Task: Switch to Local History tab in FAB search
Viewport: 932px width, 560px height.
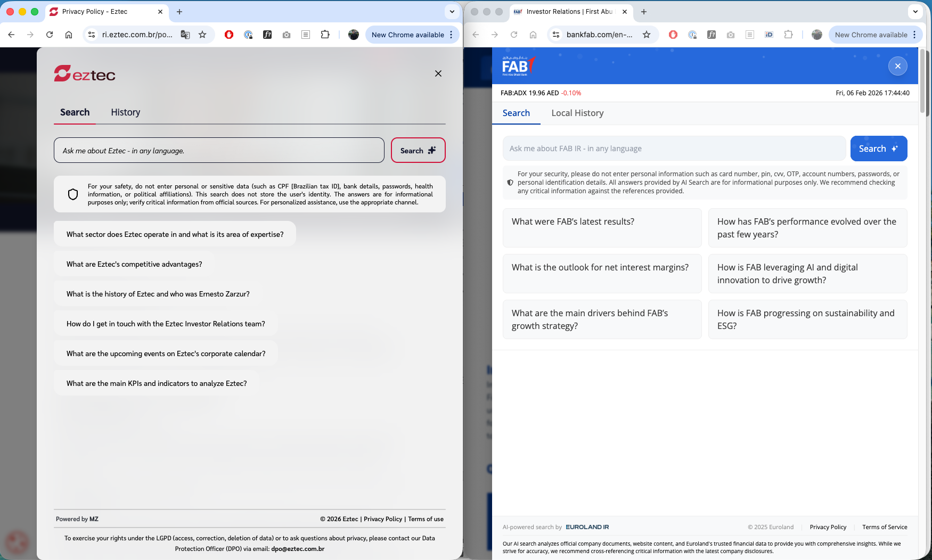Action: coord(577,113)
